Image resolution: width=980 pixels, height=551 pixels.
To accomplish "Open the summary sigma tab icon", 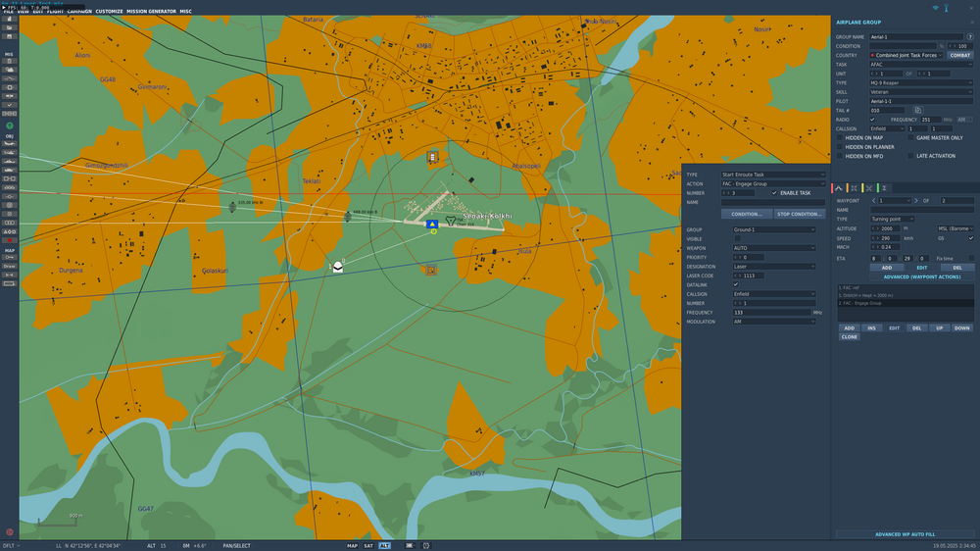I will click(x=884, y=188).
